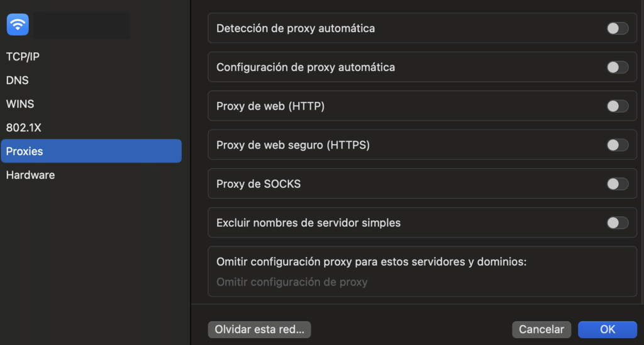Screen dimensions: 644x345
Task: Click the 'Detección de proxy automática' label
Action: (x=296, y=28)
